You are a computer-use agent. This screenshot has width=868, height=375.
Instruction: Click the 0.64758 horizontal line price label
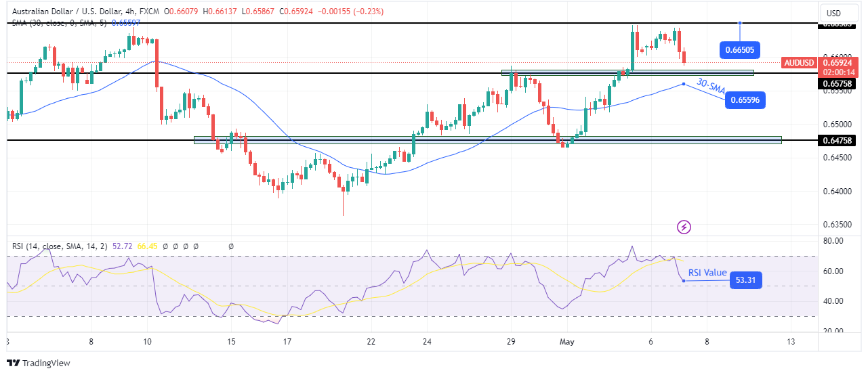[x=838, y=140]
